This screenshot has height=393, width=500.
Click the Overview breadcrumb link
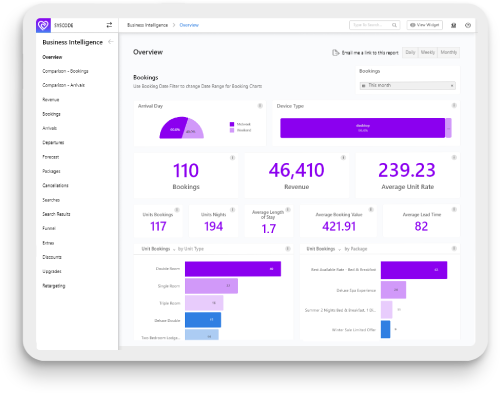click(x=189, y=25)
